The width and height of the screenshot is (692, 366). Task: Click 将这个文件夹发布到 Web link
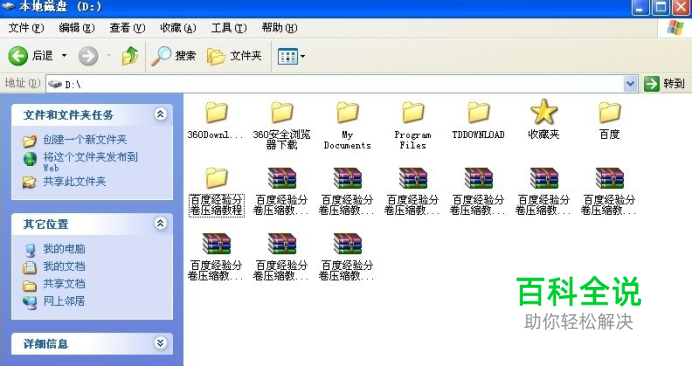81,162
